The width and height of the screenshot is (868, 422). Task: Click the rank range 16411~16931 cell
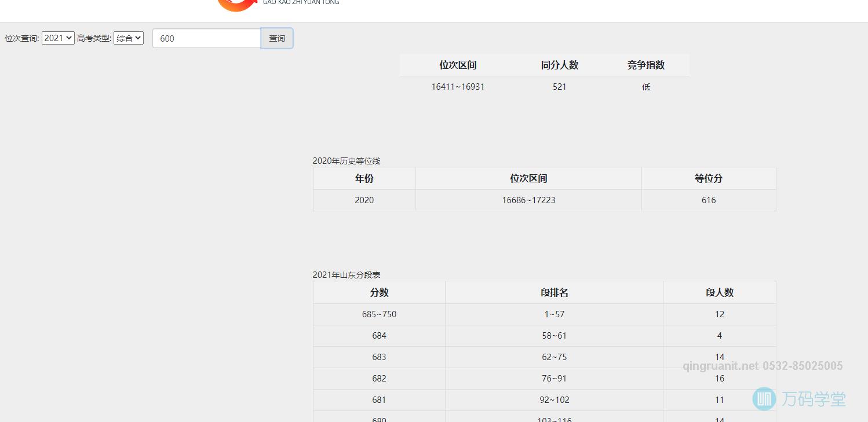tap(457, 86)
